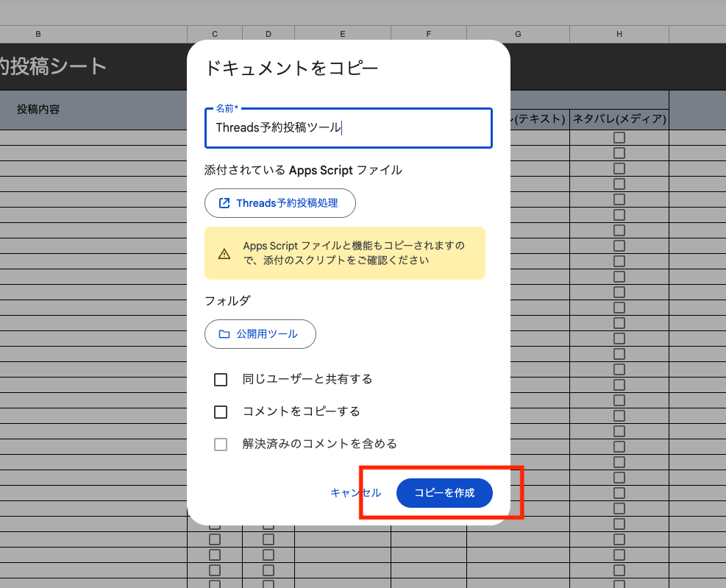The width and height of the screenshot is (726, 588).
Task: Click the ネタバレ(メディア) header cell
Action: pos(619,119)
